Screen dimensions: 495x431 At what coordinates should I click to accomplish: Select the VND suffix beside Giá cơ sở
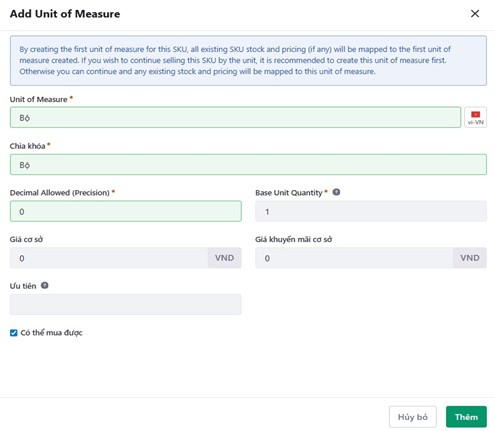click(x=225, y=258)
